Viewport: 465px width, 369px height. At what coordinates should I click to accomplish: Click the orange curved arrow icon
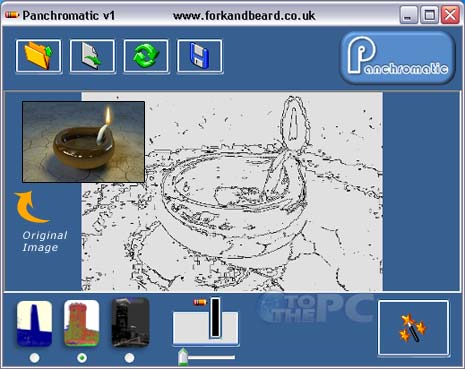click(31, 207)
